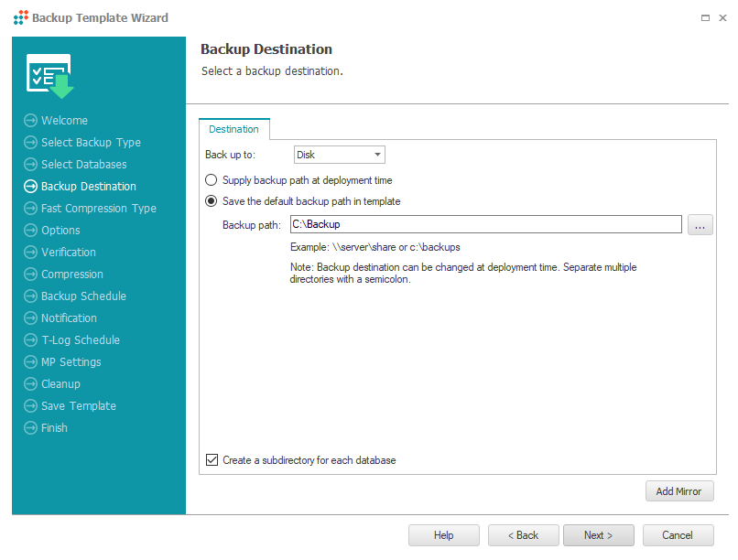Screen dimensions: 738x560
Task: Go to Verification step label
Action: pyautogui.click(x=69, y=252)
